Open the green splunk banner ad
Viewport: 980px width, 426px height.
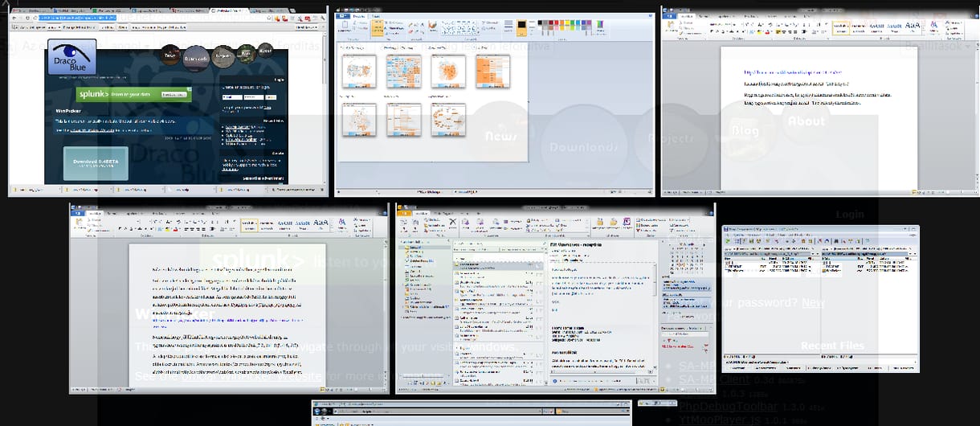[x=134, y=94]
